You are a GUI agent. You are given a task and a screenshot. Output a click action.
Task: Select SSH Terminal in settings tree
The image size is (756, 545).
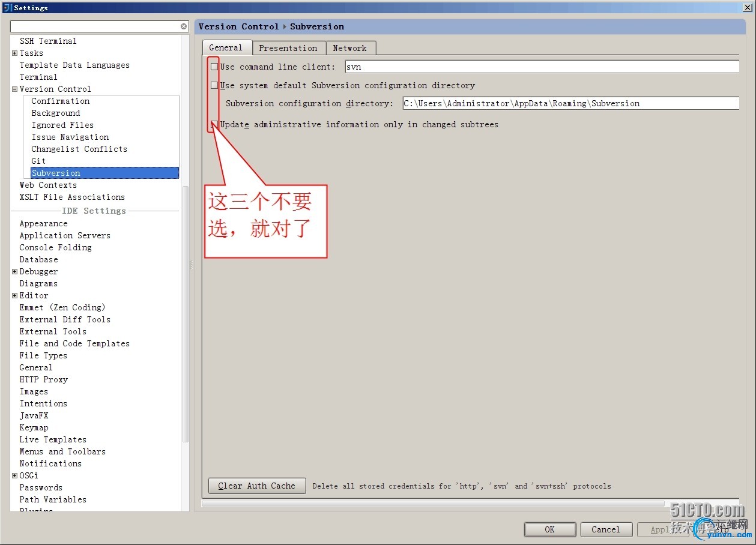click(48, 41)
